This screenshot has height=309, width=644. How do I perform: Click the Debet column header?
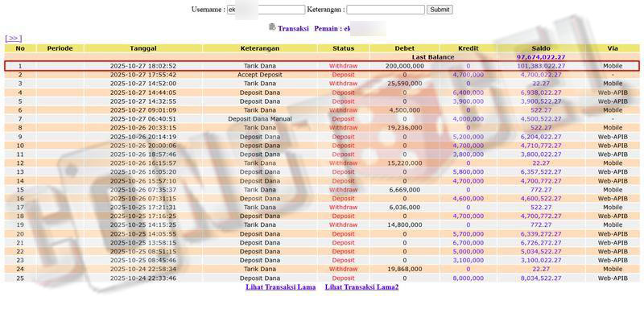tap(405, 48)
